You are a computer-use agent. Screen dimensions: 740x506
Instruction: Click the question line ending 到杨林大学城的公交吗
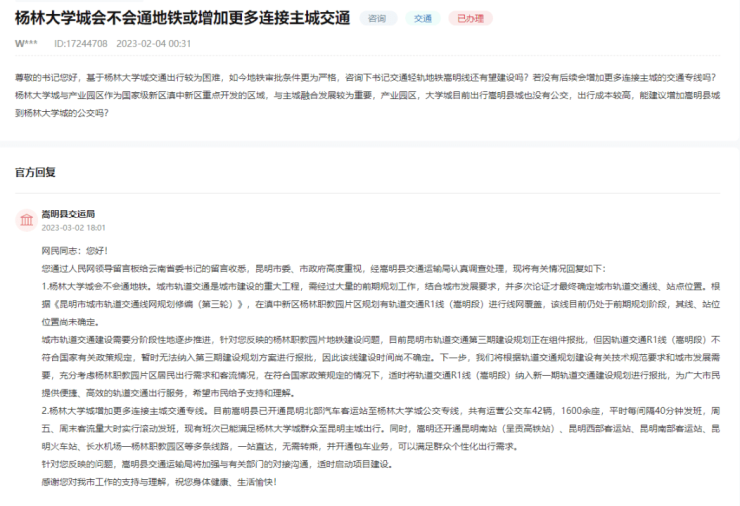click(x=62, y=112)
